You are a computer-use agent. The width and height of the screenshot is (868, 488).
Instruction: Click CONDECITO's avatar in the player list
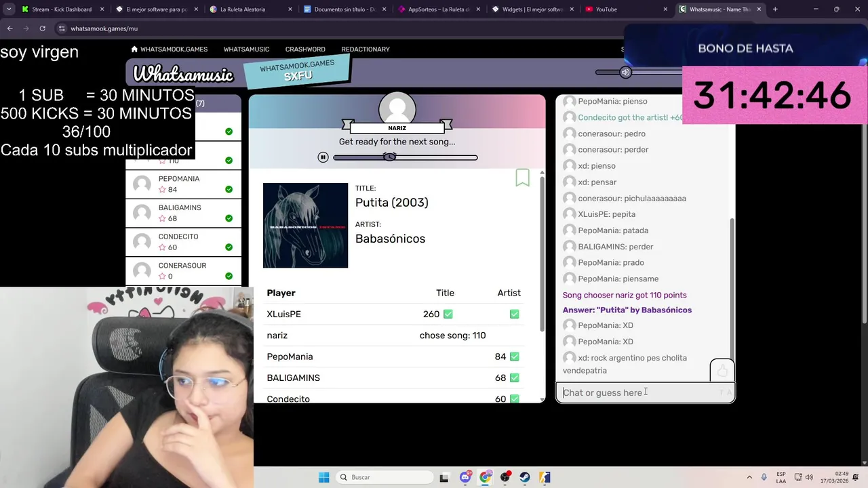click(142, 242)
